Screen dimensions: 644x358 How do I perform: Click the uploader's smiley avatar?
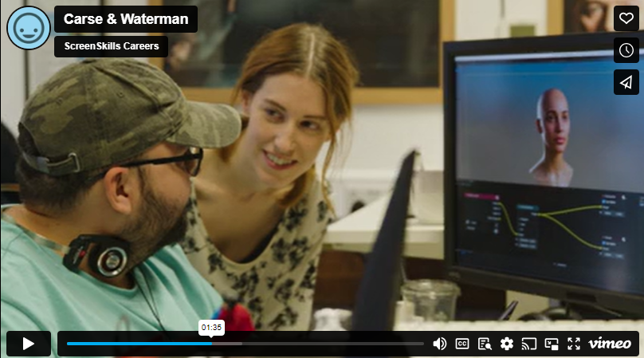[29, 28]
